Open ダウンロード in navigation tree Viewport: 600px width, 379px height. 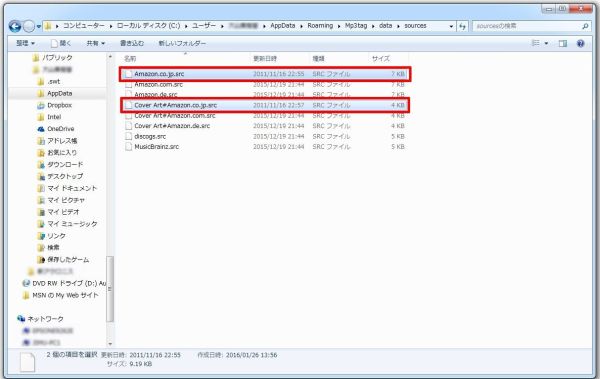tap(65, 165)
